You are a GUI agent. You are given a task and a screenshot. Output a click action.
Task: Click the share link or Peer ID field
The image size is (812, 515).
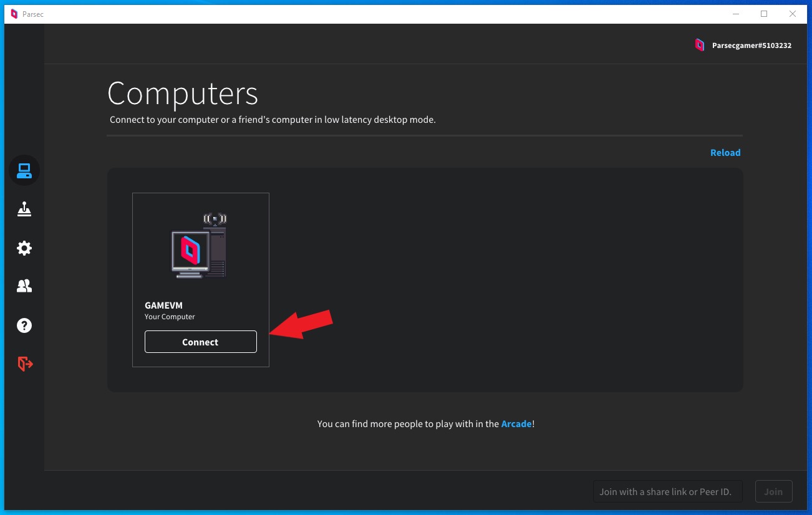coord(667,491)
